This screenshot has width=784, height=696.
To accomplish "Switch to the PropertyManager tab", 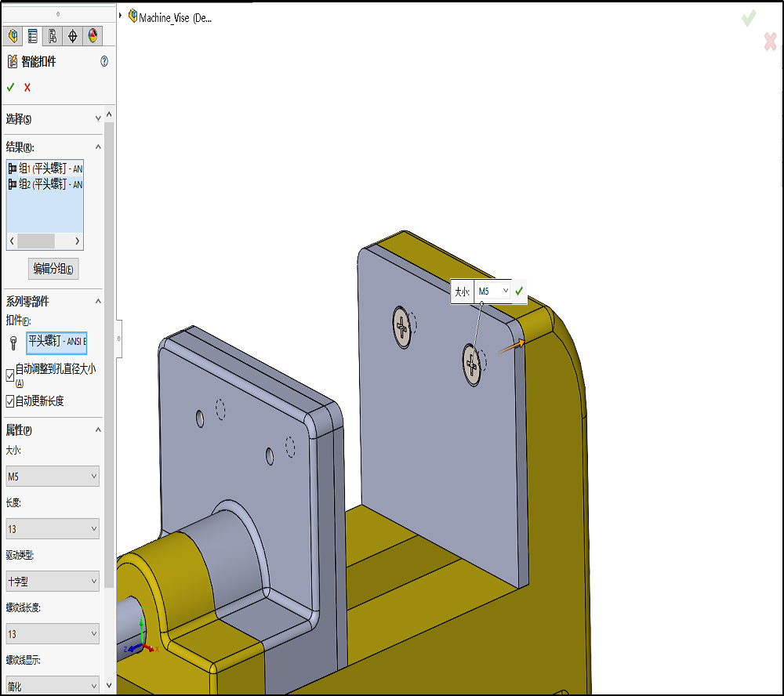I will pyautogui.click(x=32, y=35).
